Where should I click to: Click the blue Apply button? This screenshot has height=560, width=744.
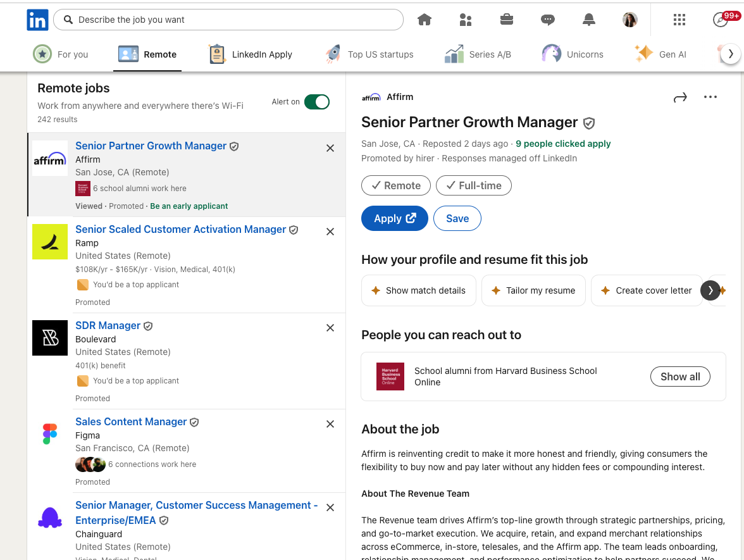point(394,218)
